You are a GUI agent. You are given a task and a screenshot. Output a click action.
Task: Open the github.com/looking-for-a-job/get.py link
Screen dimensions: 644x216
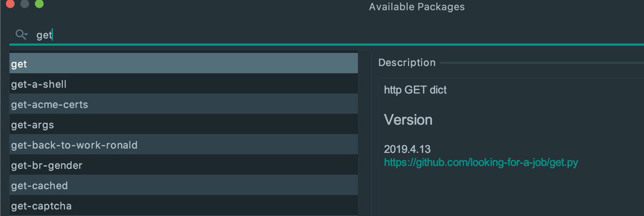click(x=481, y=162)
